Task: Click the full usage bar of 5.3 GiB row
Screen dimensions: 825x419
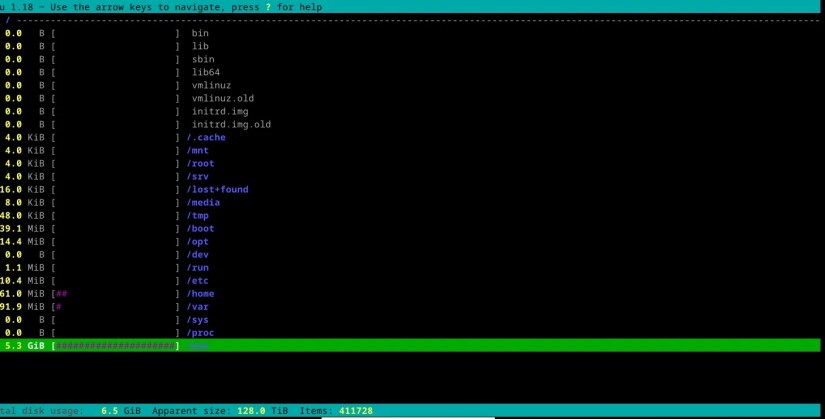Action: pyautogui.click(x=116, y=346)
